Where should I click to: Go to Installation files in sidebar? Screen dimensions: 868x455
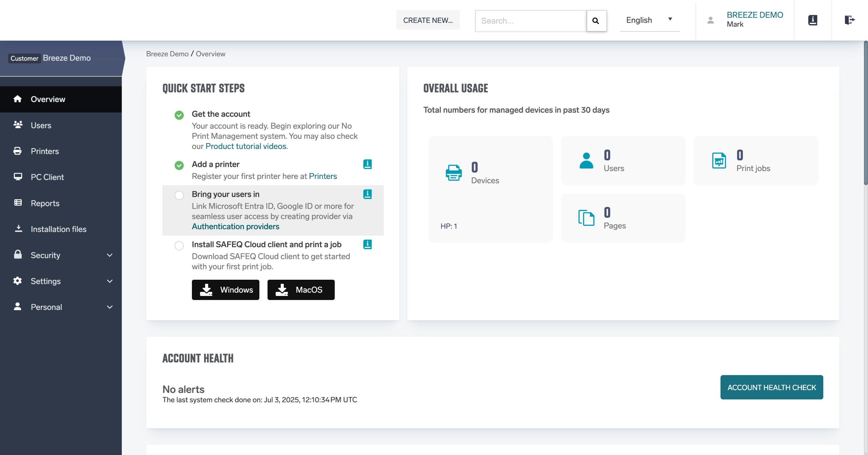(x=58, y=229)
